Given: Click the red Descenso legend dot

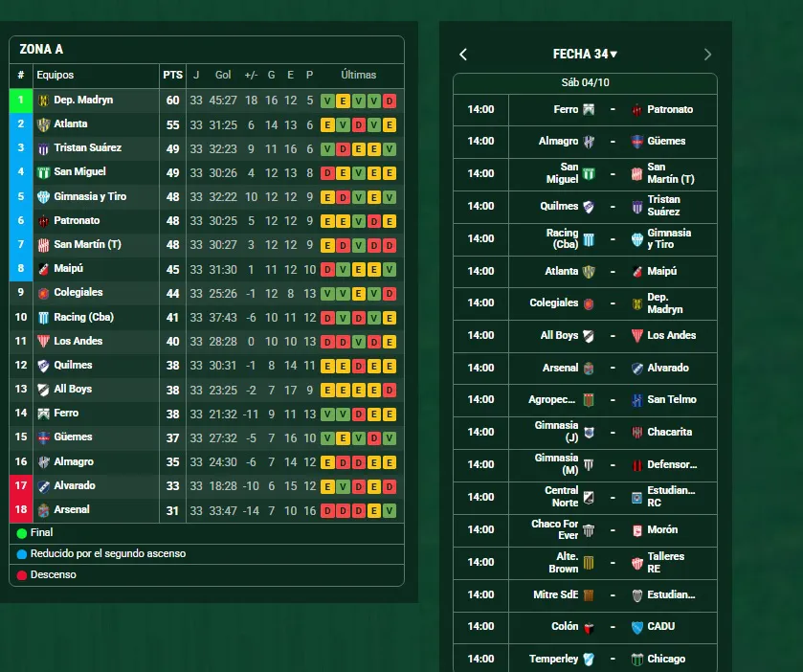Looking at the screenshot, I should click(x=22, y=575).
